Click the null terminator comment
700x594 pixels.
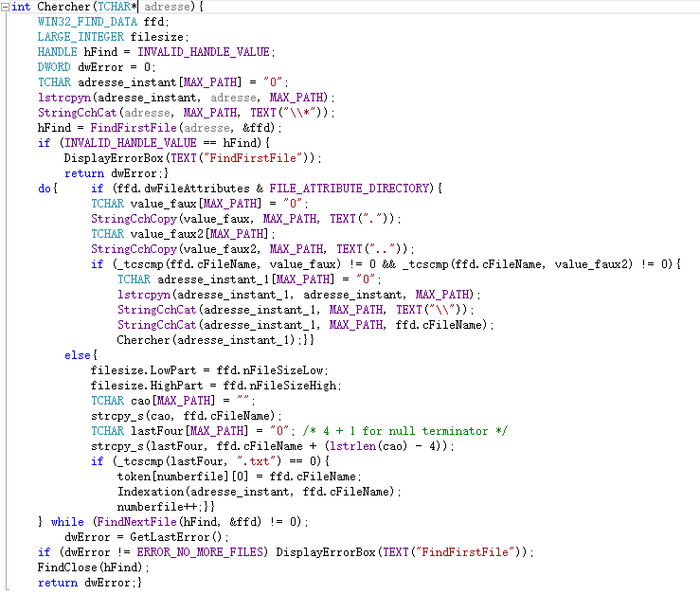click(404, 432)
